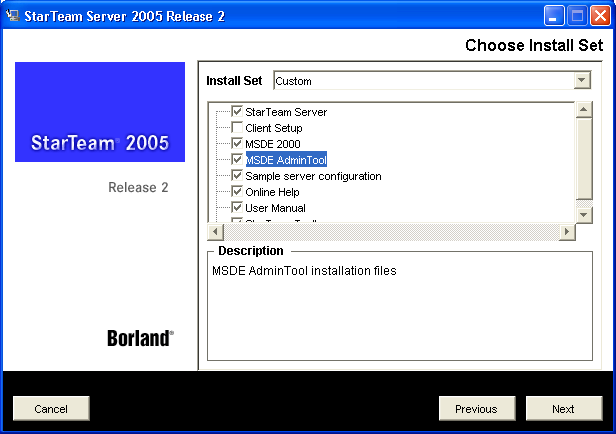The width and height of the screenshot is (616, 434).
Task: Proceed with the Next button
Action: [x=563, y=408]
